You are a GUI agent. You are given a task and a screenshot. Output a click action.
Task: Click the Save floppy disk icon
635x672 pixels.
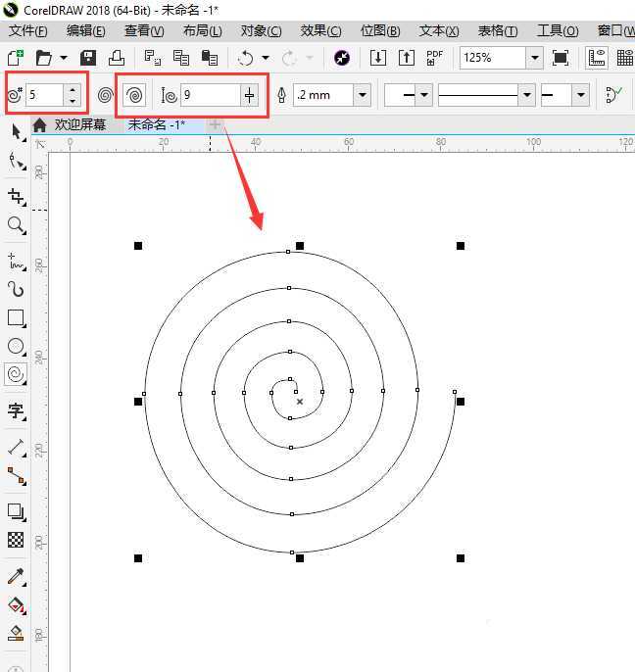88,58
